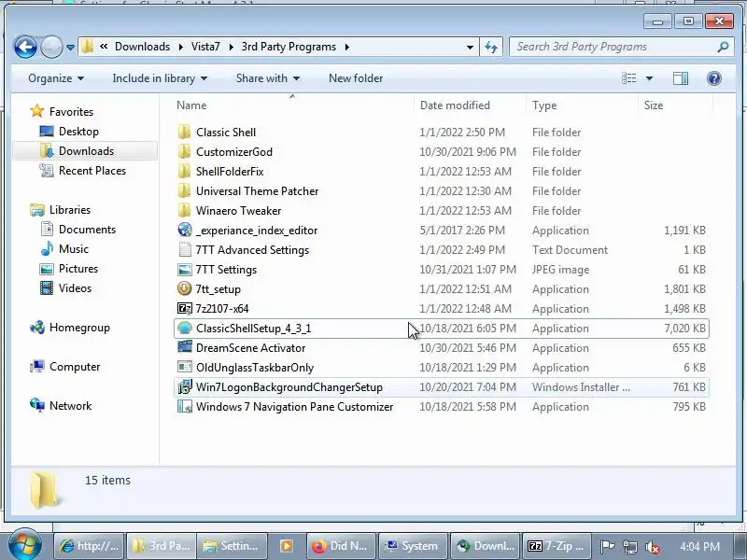Screen dimensions: 747x560
Task: Select Favorites in the navigation pane
Action: point(71,112)
